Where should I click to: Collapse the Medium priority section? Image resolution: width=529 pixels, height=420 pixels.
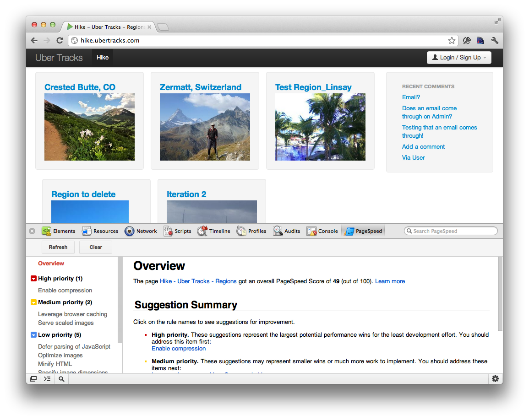tap(33, 302)
